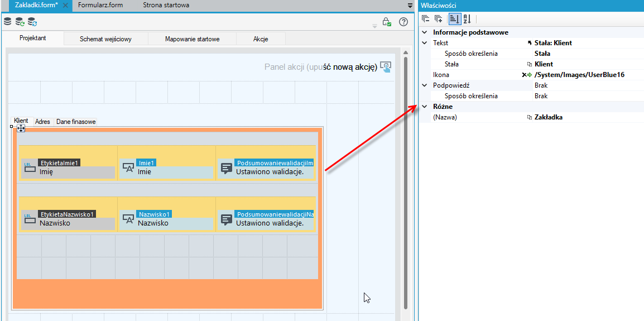The width and height of the screenshot is (644, 321).
Task: Collapse the Informacje podstawowe section
Action: point(425,32)
